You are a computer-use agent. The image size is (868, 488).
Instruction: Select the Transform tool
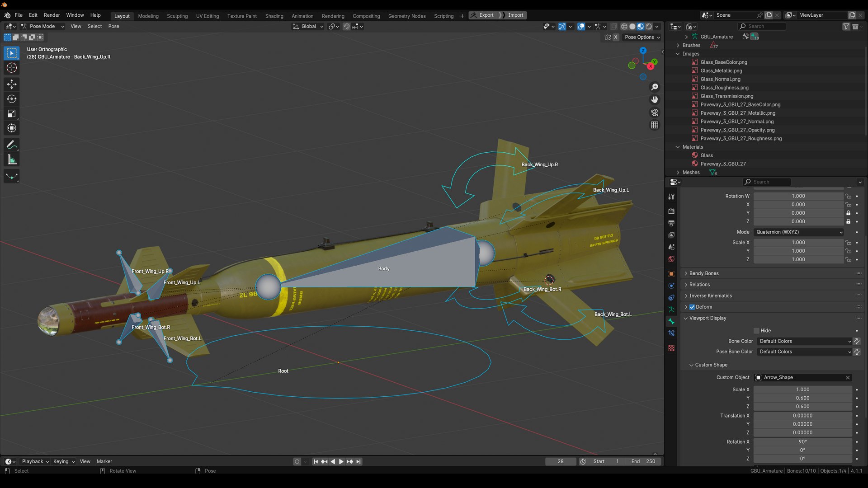pos(12,128)
